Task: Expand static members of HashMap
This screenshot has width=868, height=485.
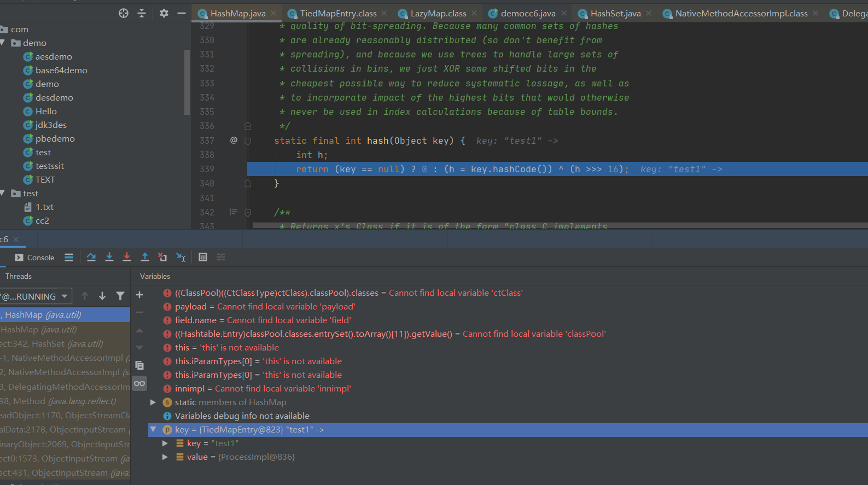Action: pyautogui.click(x=154, y=402)
